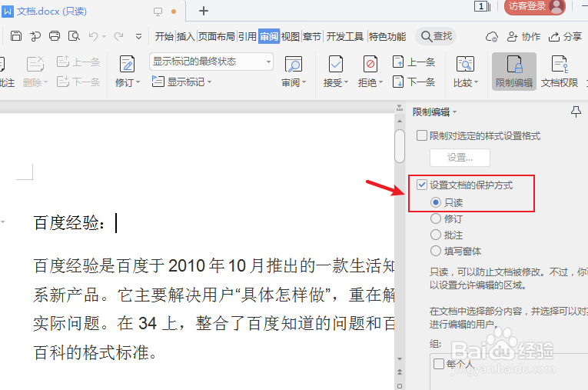Select the 填写窗体 radio option
The image size is (588, 390).
[435, 251]
